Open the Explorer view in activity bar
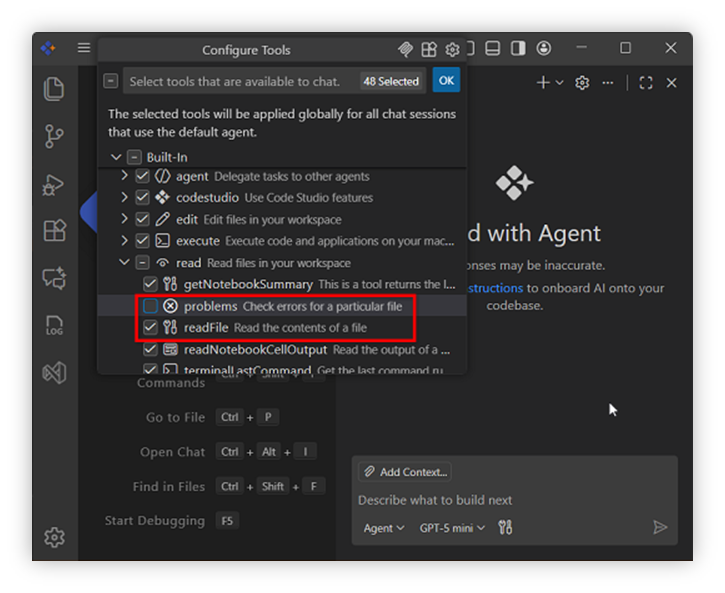 click(x=54, y=89)
